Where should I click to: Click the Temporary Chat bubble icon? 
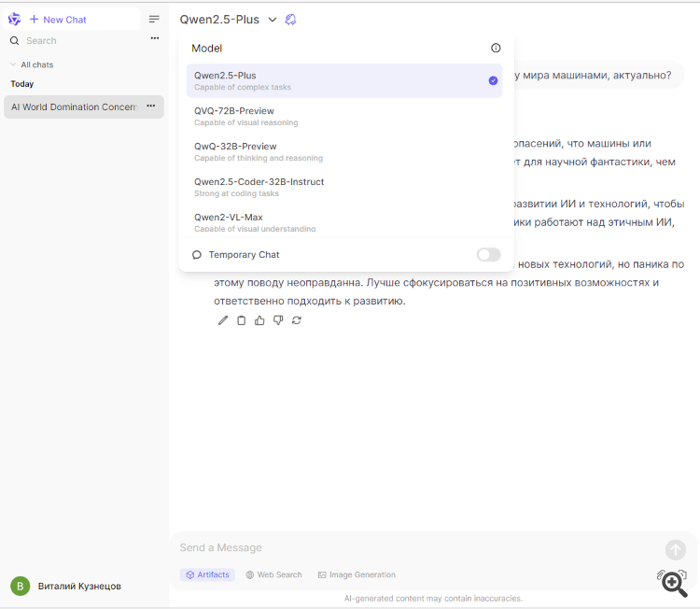pyautogui.click(x=196, y=255)
